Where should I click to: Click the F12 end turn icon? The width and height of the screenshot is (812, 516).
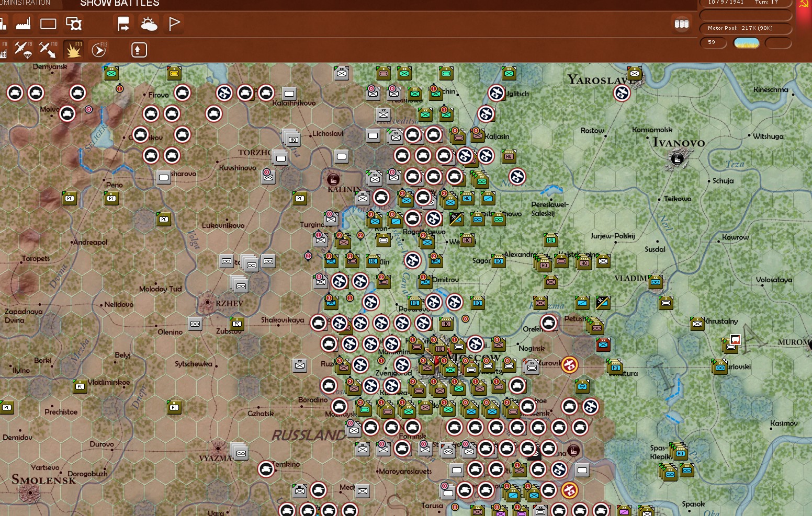pyautogui.click(x=98, y=50)
